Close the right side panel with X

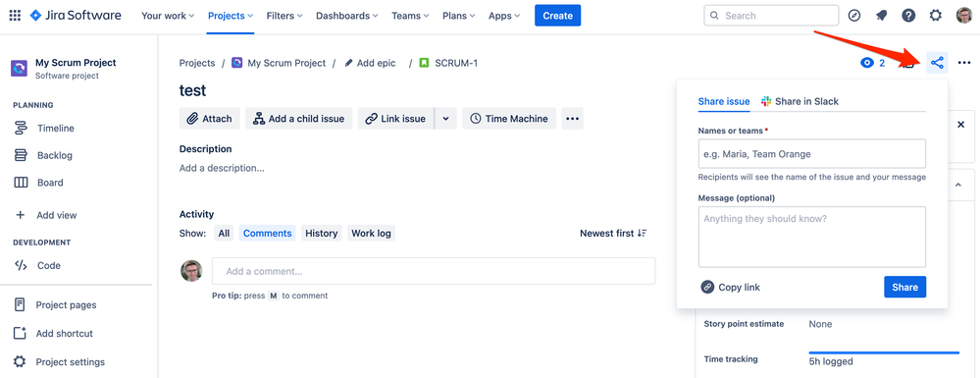(x=961, y=125)
